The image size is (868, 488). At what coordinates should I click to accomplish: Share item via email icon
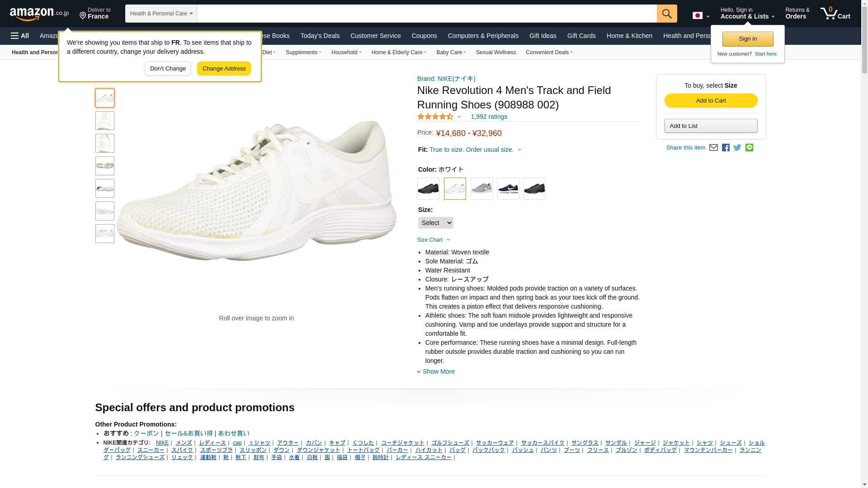(713, 148)
